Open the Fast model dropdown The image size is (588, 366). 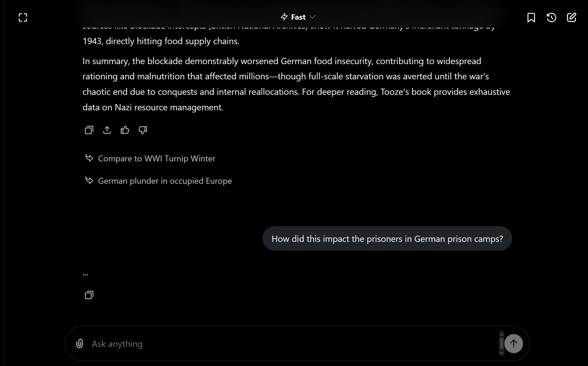click(298, 17)
